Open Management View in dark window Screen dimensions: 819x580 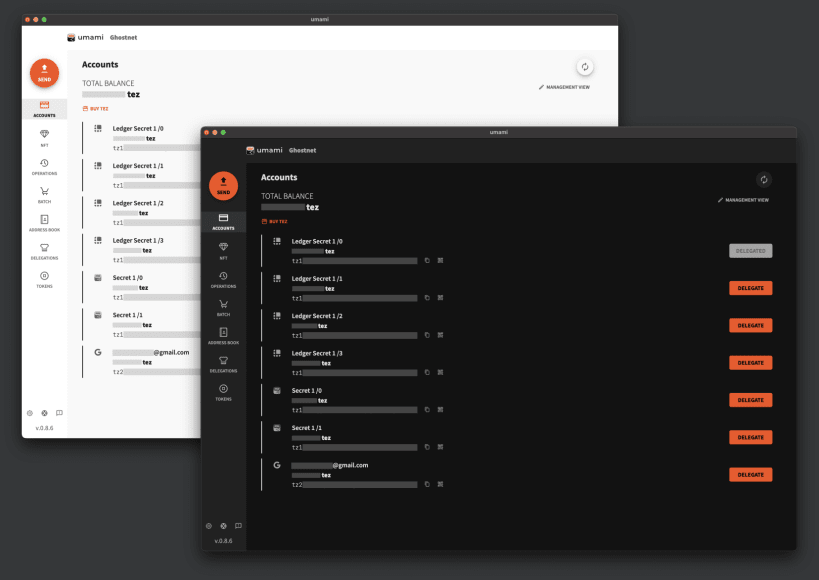[x=743, y=200]
